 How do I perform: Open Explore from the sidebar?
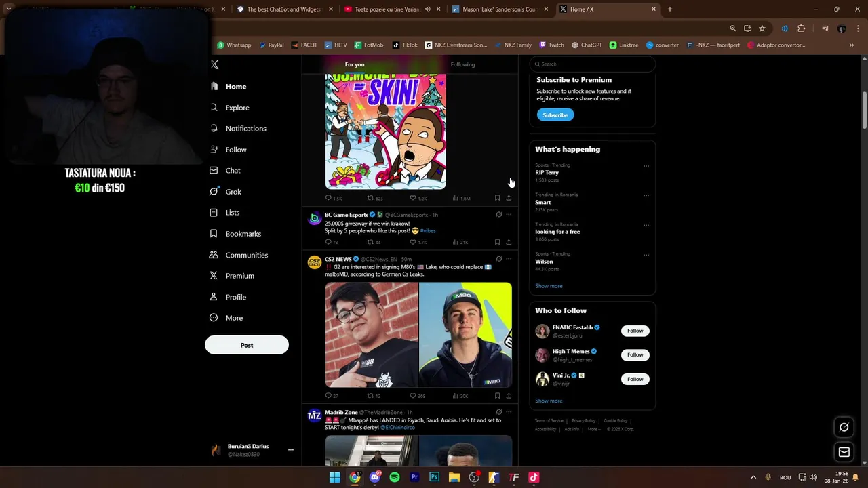click(230, 108)
